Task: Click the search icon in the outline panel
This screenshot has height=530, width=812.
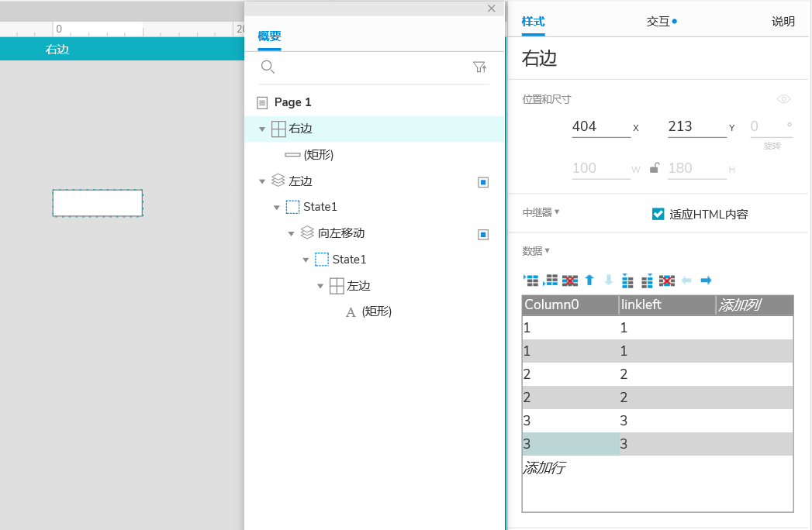Action: pos(268,67)
